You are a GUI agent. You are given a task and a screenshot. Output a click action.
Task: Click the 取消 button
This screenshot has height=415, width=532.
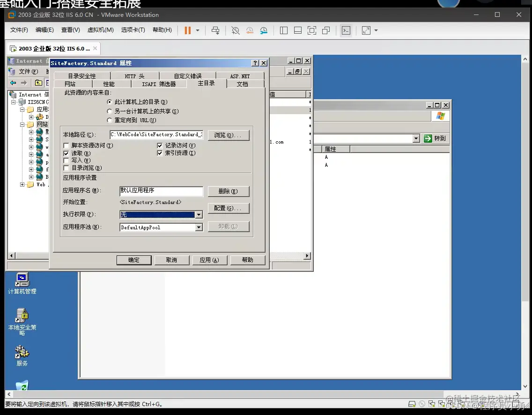(x=172, y=260)
